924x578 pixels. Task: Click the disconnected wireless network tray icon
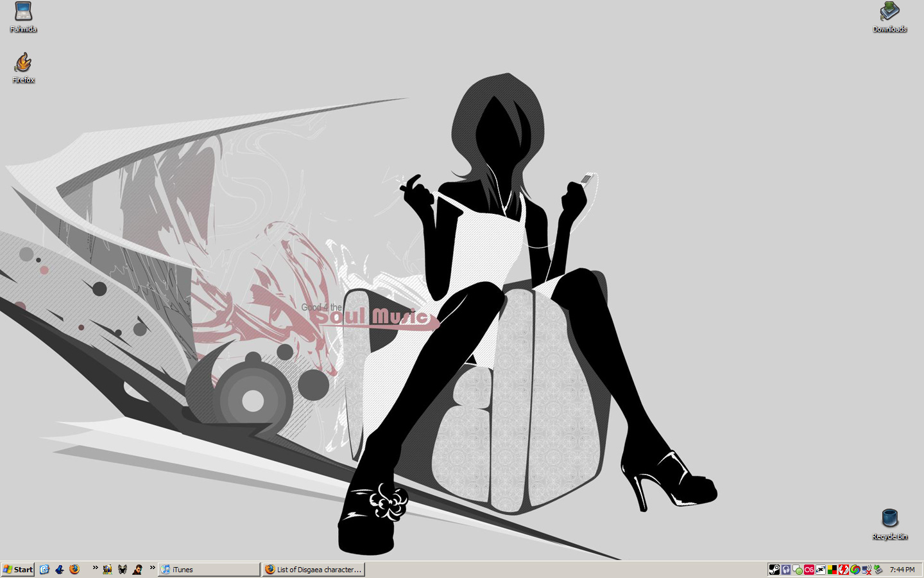[867, 569]
